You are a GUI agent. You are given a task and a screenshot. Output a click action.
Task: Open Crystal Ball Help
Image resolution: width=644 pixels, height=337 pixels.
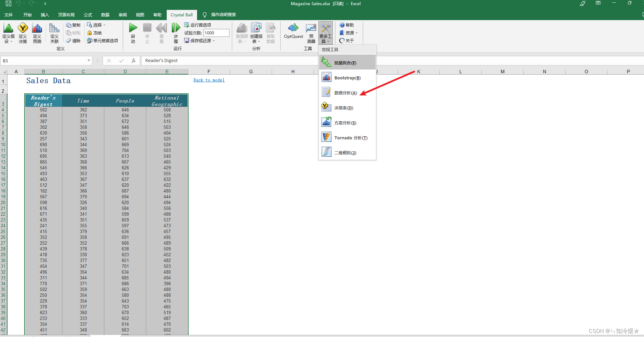tap(347, 25)
